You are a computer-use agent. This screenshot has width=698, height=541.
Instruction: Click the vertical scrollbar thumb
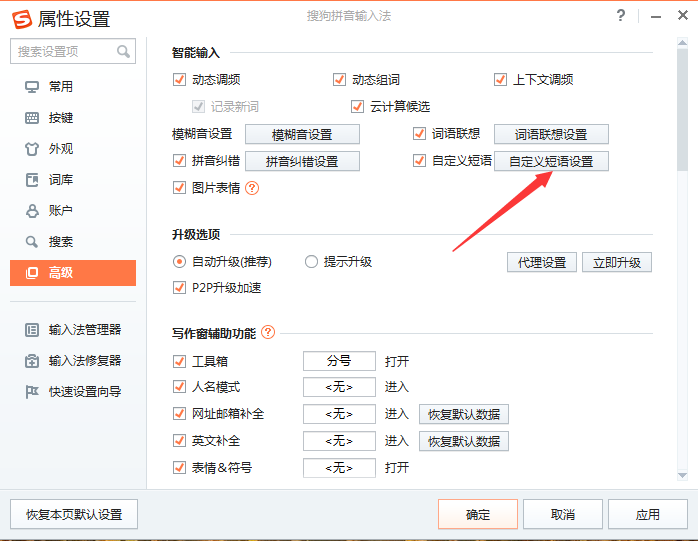pyautogui.click(x=682, y=110)
